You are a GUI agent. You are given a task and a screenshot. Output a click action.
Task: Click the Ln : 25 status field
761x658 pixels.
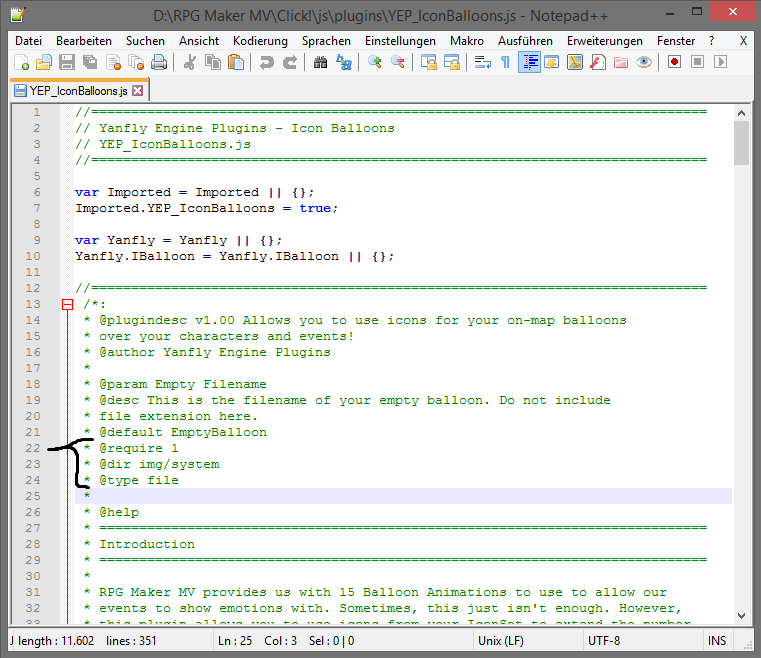tap(235, 641)
